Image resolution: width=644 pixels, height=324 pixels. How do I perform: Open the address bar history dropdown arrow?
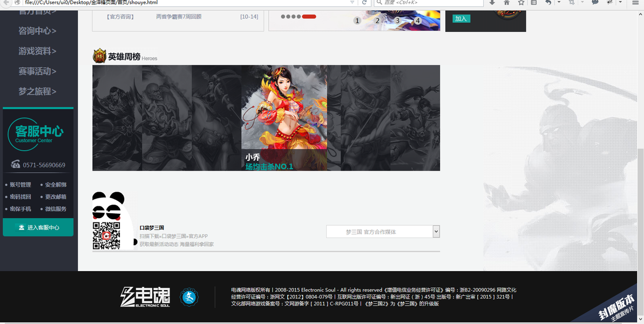(352, 2)
